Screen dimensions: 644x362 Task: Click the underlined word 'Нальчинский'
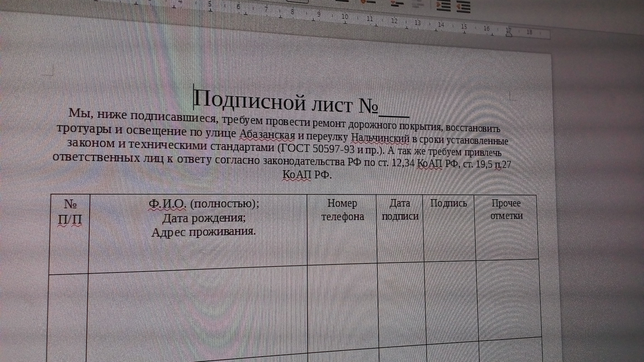[380, 138]
